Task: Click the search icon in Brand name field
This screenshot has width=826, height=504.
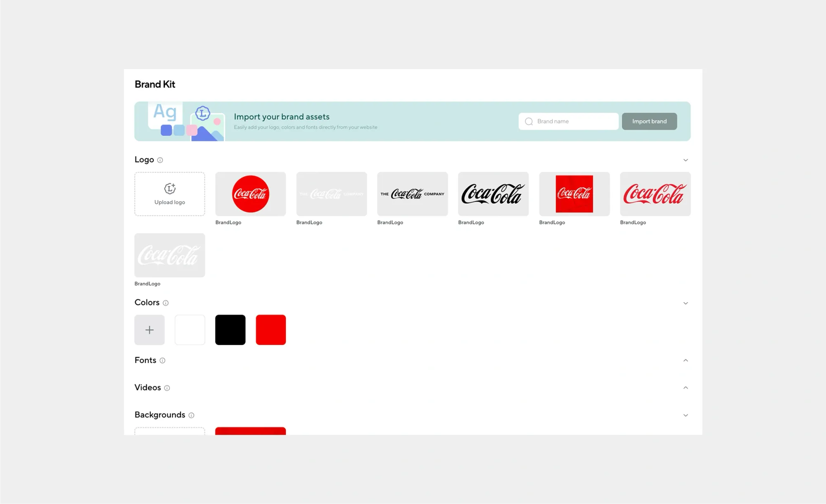Action: (x=529, y=121)
